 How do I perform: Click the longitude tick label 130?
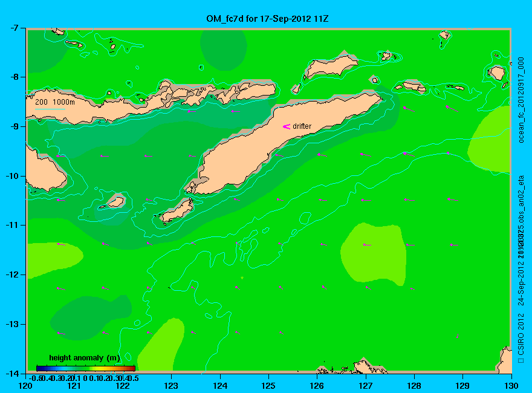pos(511,386)
